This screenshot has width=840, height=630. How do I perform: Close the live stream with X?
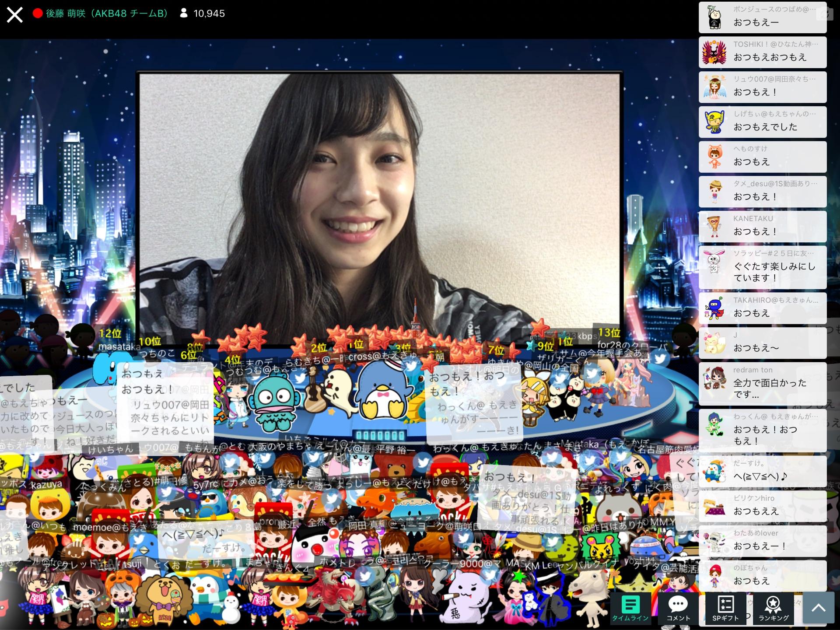coord(14,14)
